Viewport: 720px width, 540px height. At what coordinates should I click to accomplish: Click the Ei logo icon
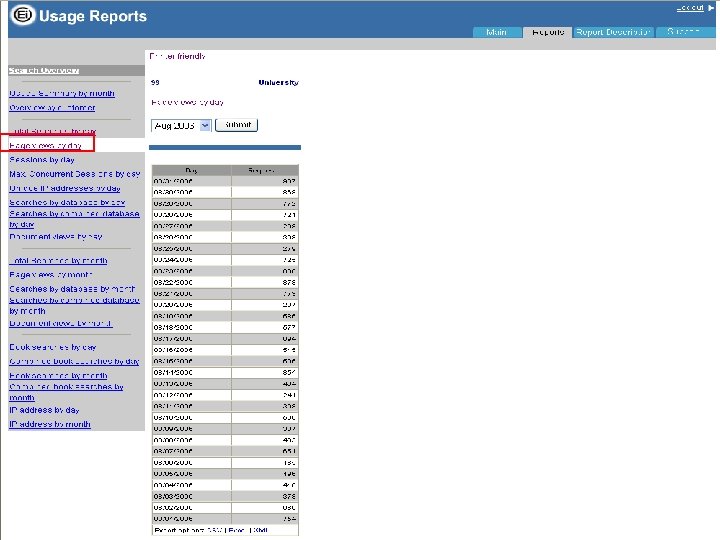point(23,15)
